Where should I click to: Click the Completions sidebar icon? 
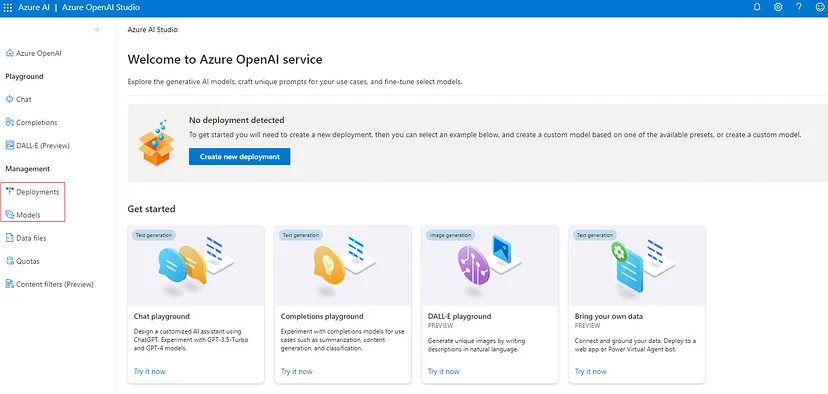[x=10, y=122]
